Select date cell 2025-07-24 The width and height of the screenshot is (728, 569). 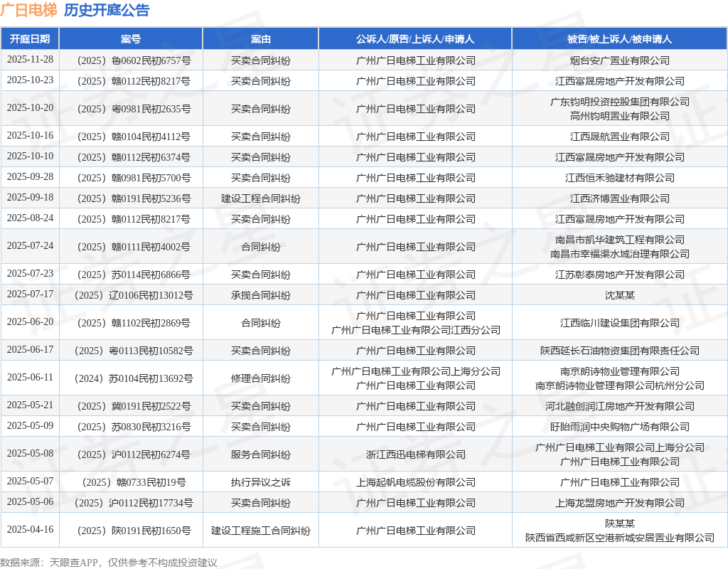(x=30, y=245)
